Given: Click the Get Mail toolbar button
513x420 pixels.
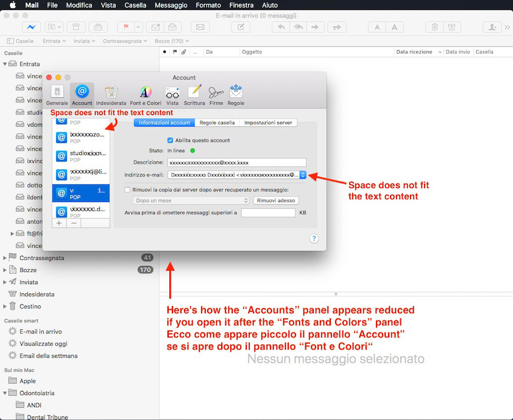Looking at the screenshot, I should click(x=32, y=27).
